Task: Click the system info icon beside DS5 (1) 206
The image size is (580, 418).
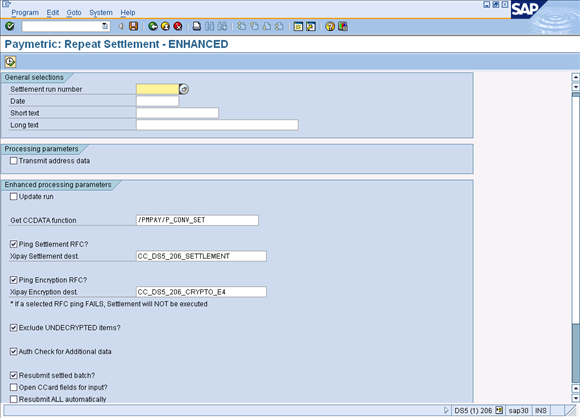Action: (x=499, y=410)
